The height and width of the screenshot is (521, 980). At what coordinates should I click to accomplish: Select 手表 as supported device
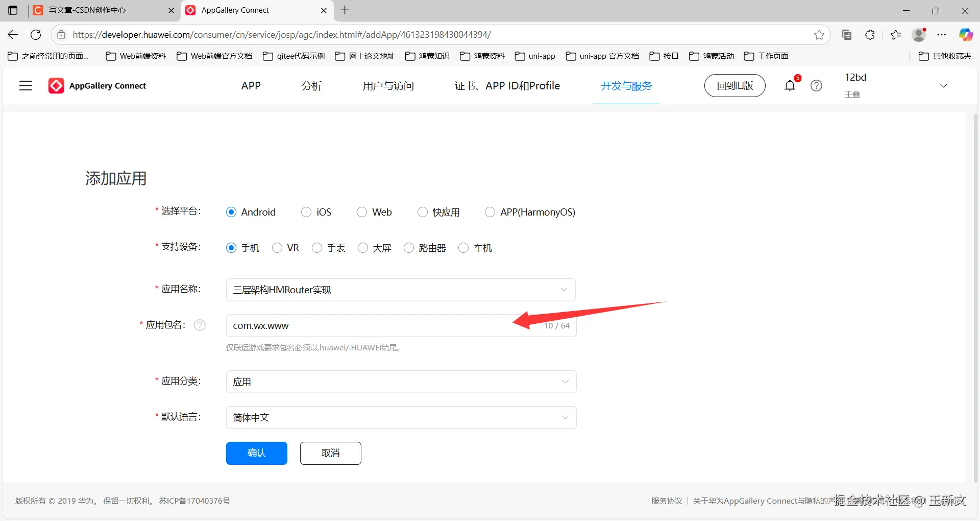[317, 248]
